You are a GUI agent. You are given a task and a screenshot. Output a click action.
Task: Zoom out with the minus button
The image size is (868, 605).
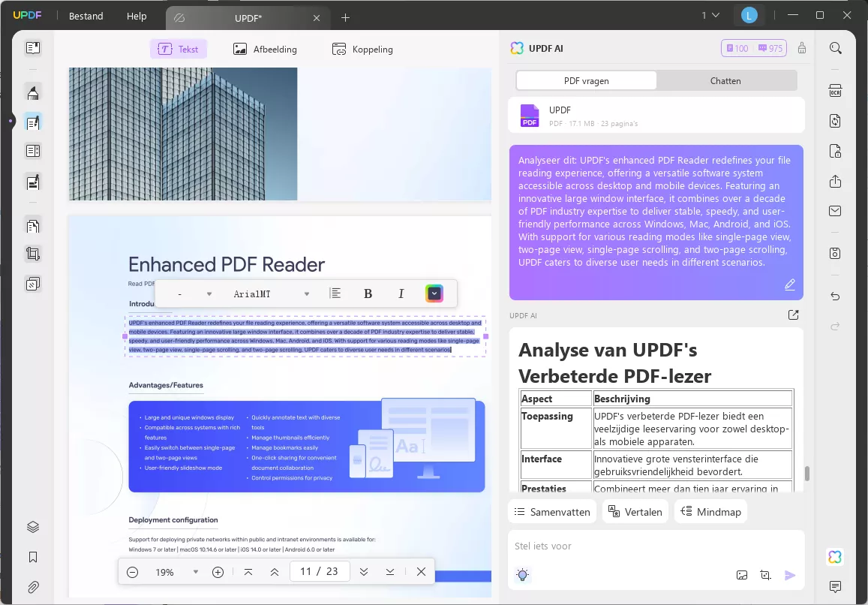point(132,572)
